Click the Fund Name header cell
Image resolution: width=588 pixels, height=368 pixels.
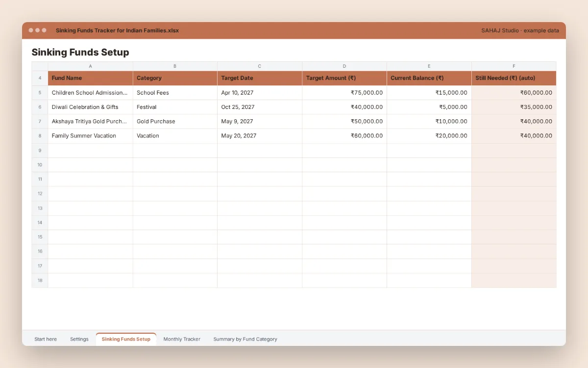tap(90, 78)
